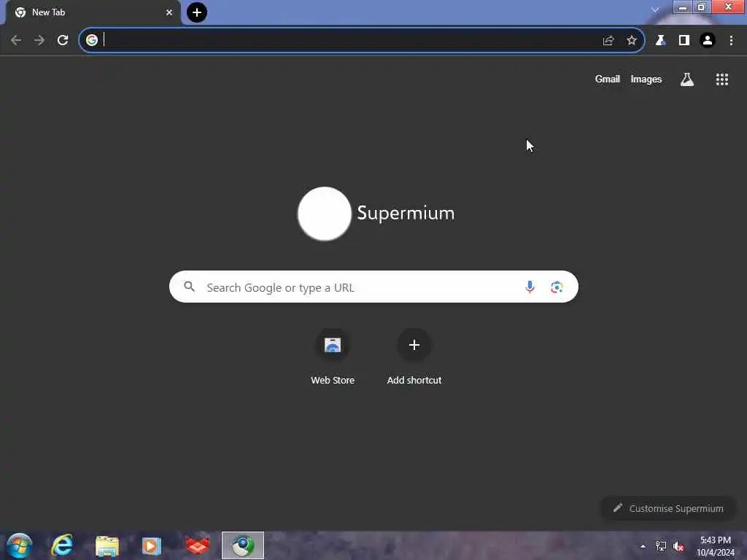Image resolution: width=747 pixels, height=560 pixels.
Task: Reload the current page
Action: pos(63,41)
